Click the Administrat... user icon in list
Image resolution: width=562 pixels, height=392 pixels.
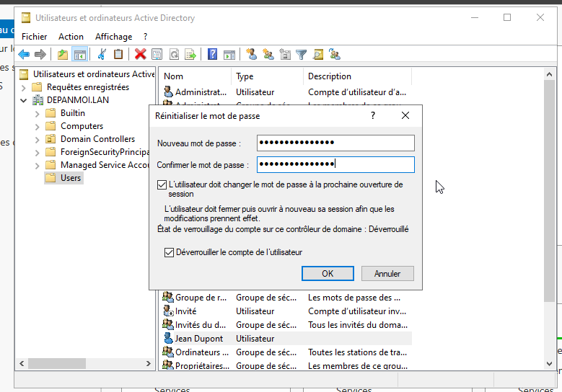click(168, 92)
